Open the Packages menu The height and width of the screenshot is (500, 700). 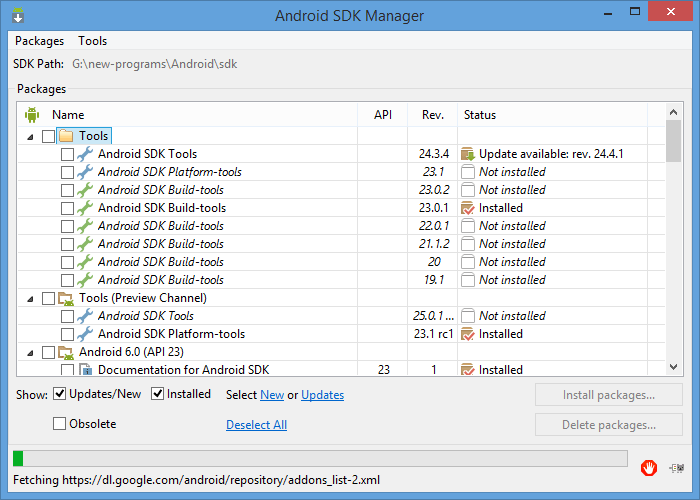pos(39,41)
